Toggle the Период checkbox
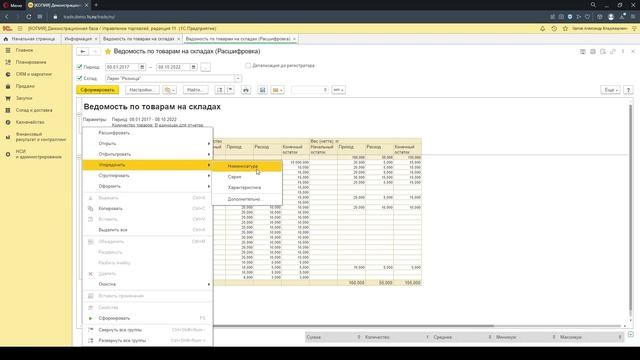640x360 pixels. pos(80,67)
